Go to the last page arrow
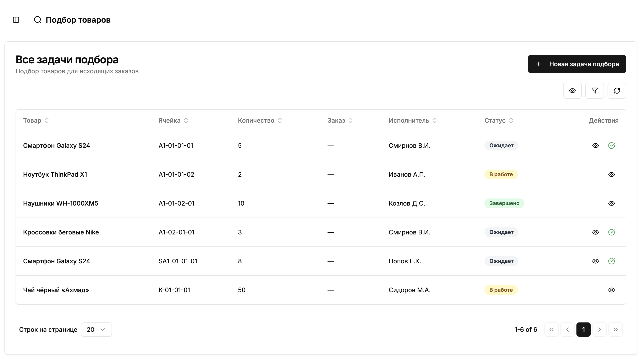The height and width of the screenshot is (360, 644). coord(615,330)
